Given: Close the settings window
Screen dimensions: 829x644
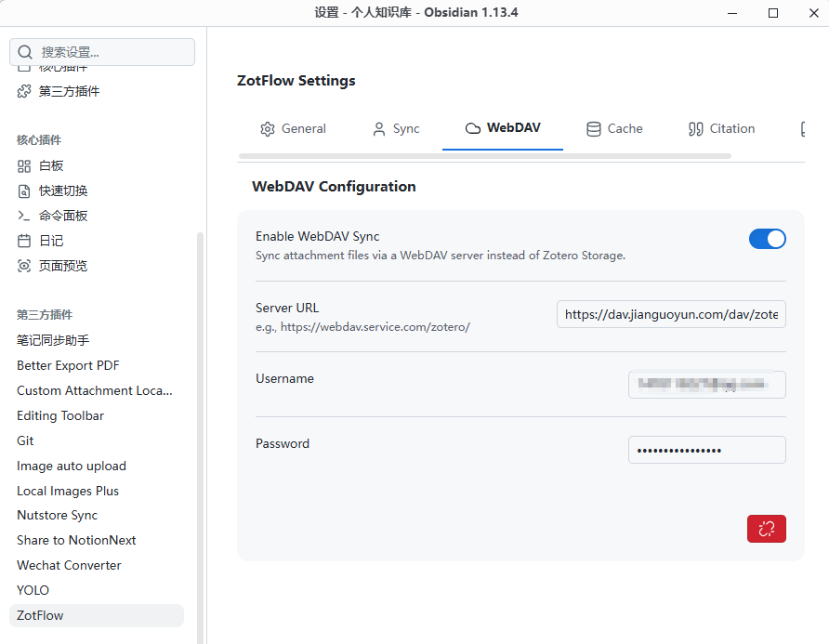Looking at the screenshot, I should (x=814, y=13).
